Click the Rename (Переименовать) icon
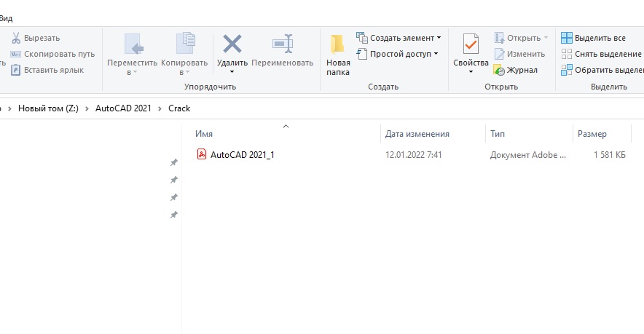 [282, 44]
